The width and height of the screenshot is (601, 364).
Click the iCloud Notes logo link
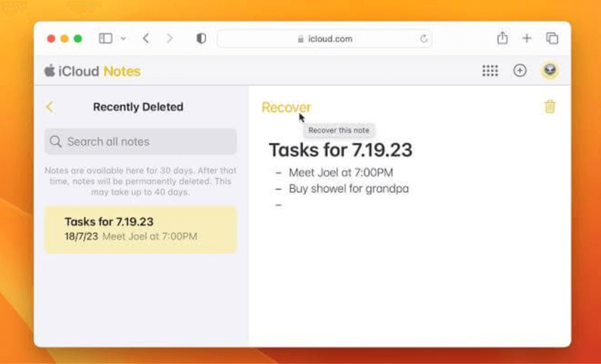pyautogui.click(x=92, y=71)
